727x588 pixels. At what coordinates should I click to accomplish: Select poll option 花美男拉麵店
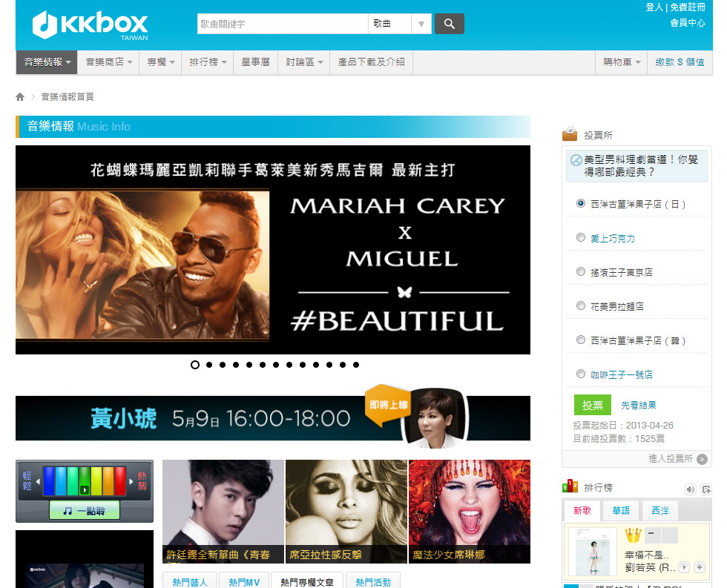click(x=580, y=305)
